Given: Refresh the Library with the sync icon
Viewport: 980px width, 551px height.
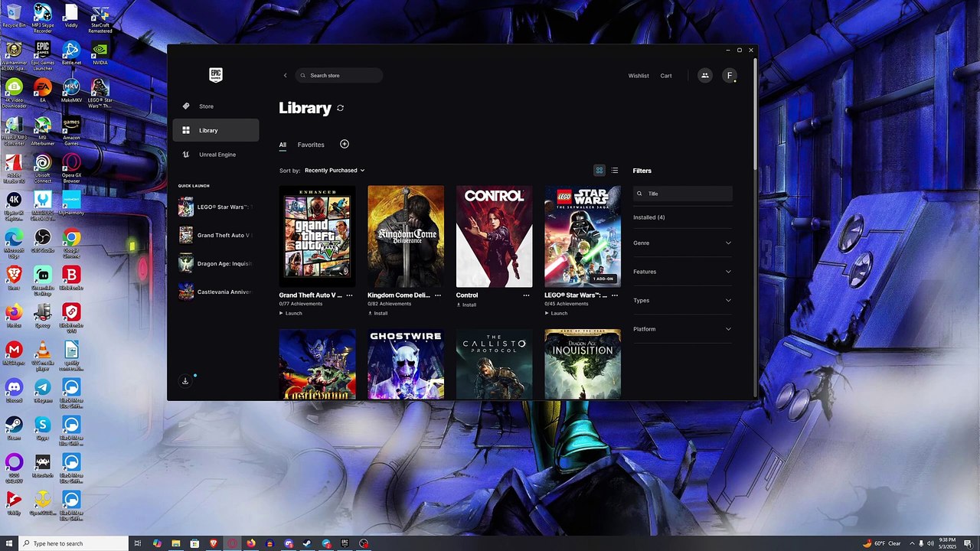Looking at the screenshot, I should (340, 108).
